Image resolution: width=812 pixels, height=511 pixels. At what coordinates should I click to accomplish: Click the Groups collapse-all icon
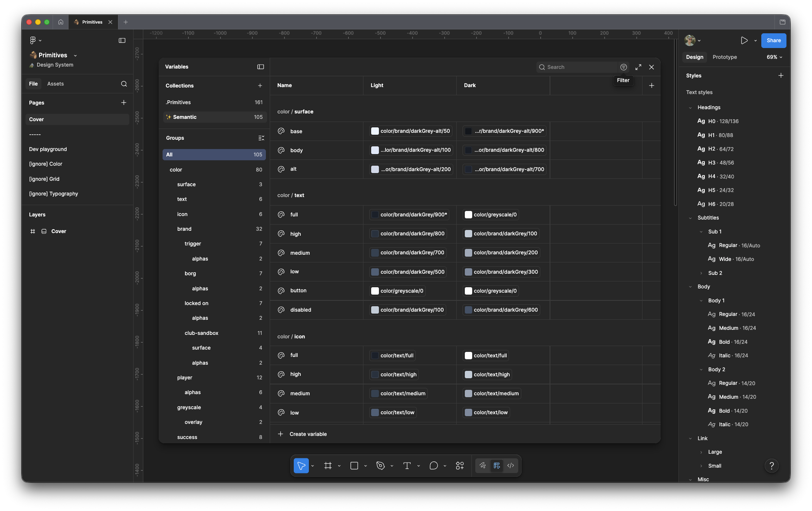click(261, 138)
